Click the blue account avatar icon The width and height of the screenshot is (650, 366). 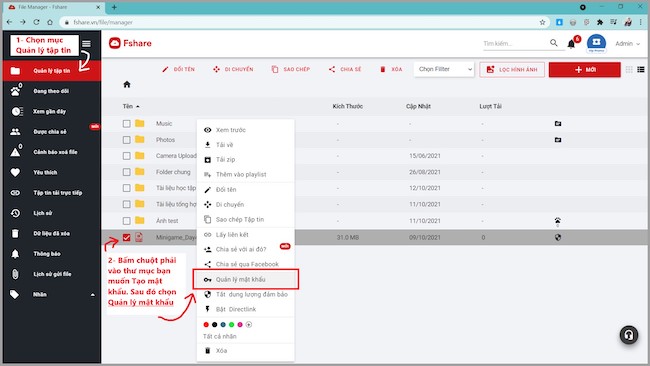pos(596,43)
